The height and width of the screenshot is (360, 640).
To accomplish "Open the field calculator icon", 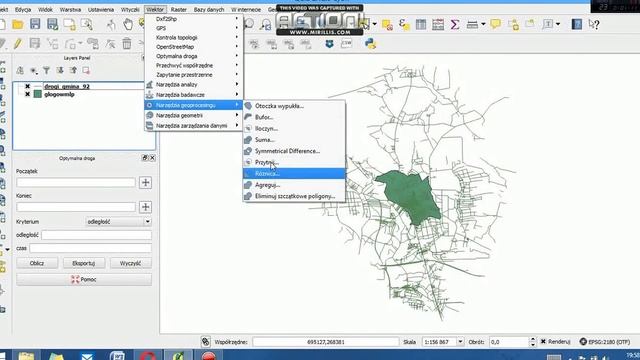I will click(438, 24).
